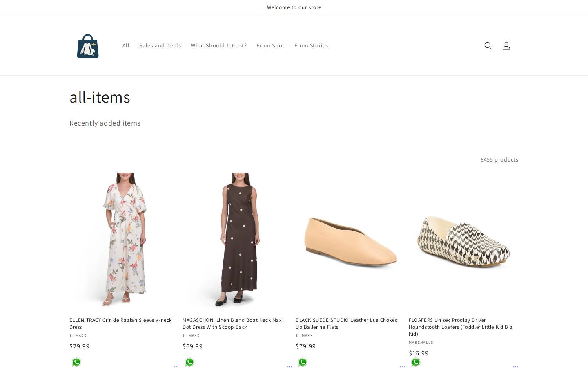
Task: Click TJ MAXX label under ELLEN TRACY dress
Action: 78,336
